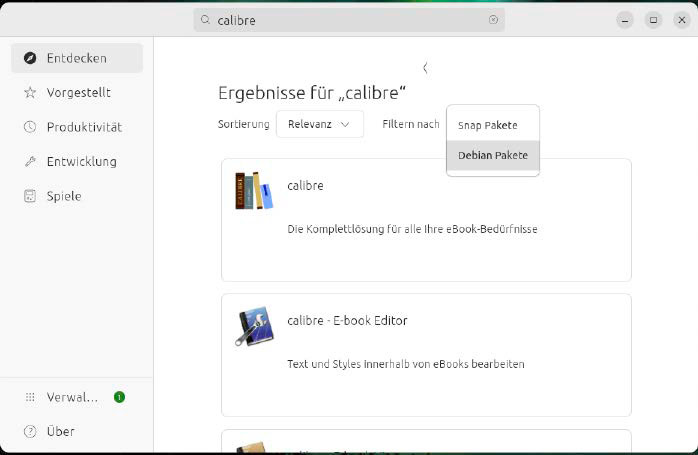The height and width of the screenshot is (455, 698).
Task: Open the Verwal... management page
Action: 77,397
